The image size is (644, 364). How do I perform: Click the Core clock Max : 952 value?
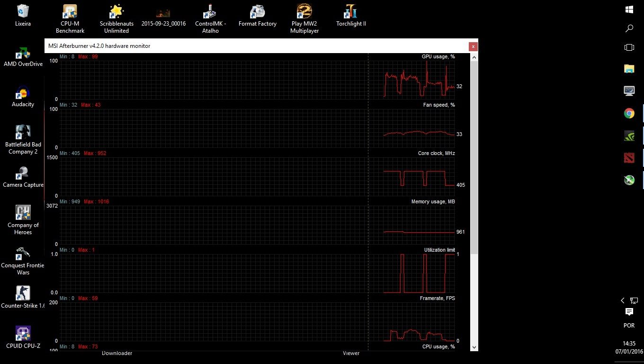point(95,153)
